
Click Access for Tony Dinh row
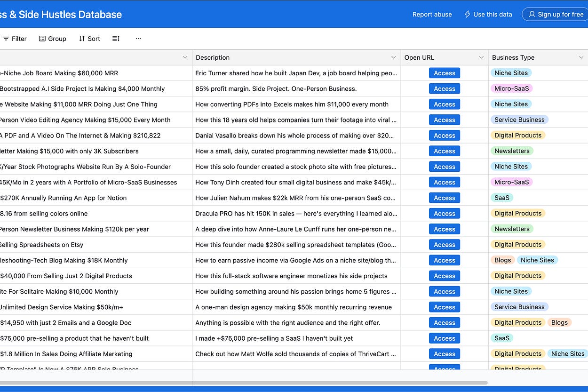tap(445, 182)
